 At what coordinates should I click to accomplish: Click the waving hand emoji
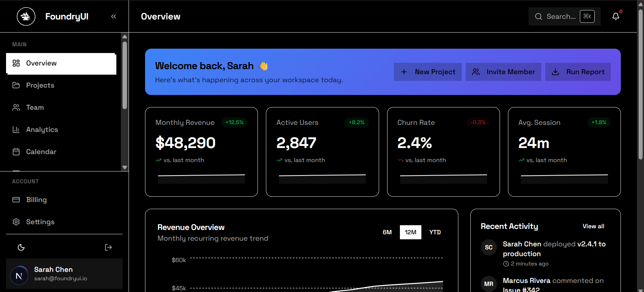[264, 66]
